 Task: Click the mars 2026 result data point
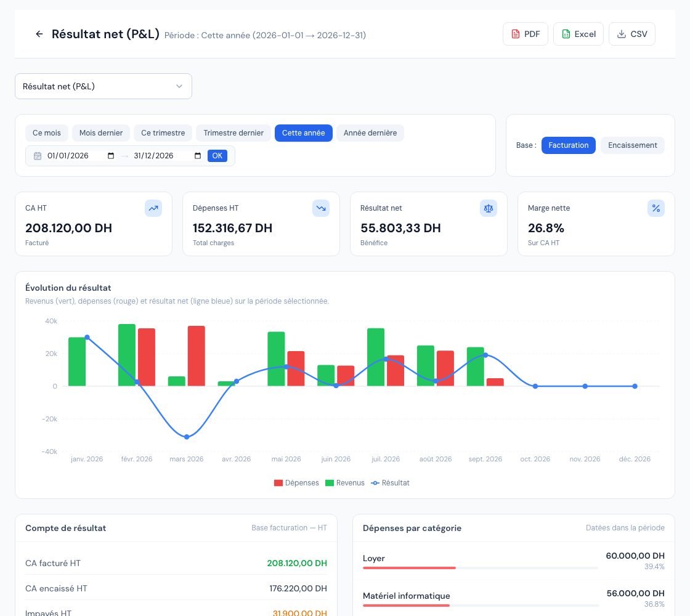187,437
